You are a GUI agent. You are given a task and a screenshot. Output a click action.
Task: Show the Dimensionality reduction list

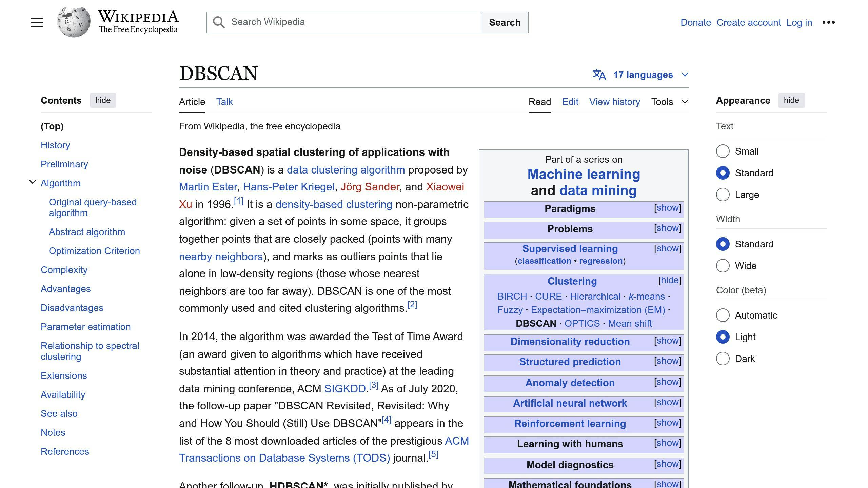pos(667,340)
